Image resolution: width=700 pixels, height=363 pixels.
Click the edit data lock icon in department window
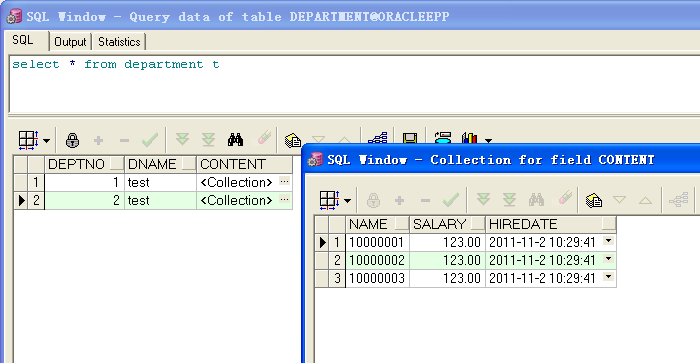72,140
